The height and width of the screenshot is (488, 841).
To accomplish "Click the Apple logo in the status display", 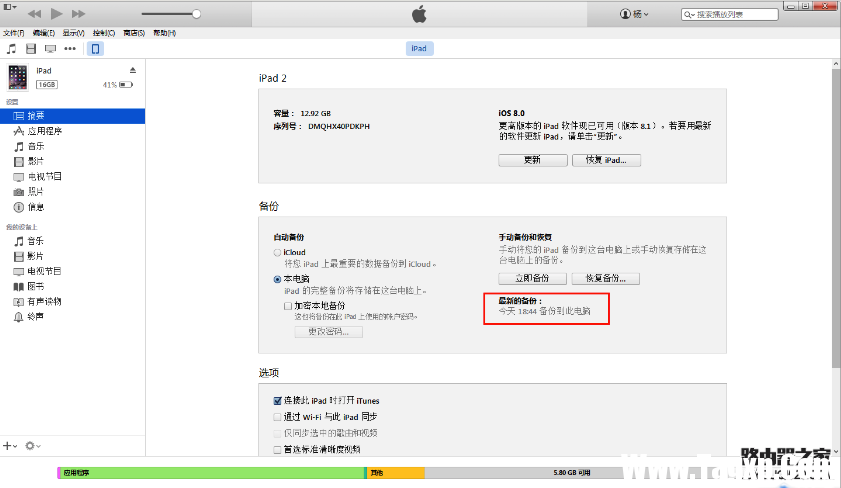I will coord(419,14).
